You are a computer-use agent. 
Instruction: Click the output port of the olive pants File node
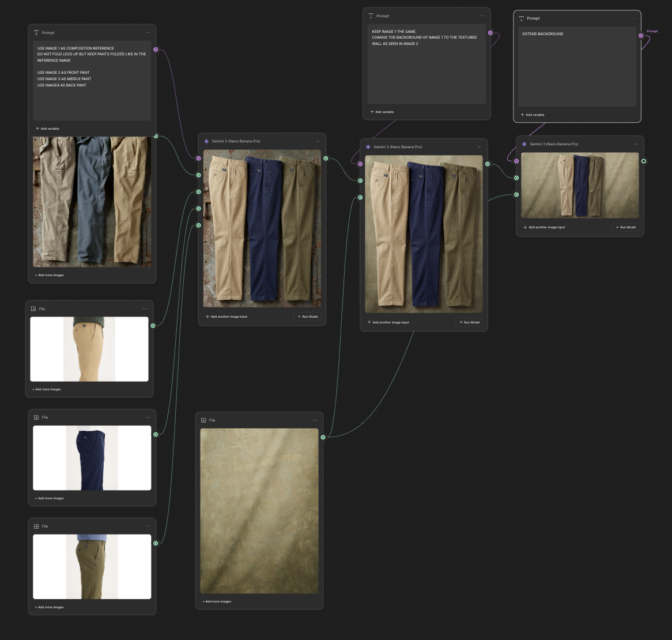pyautogui.click(x=156, y=543)
